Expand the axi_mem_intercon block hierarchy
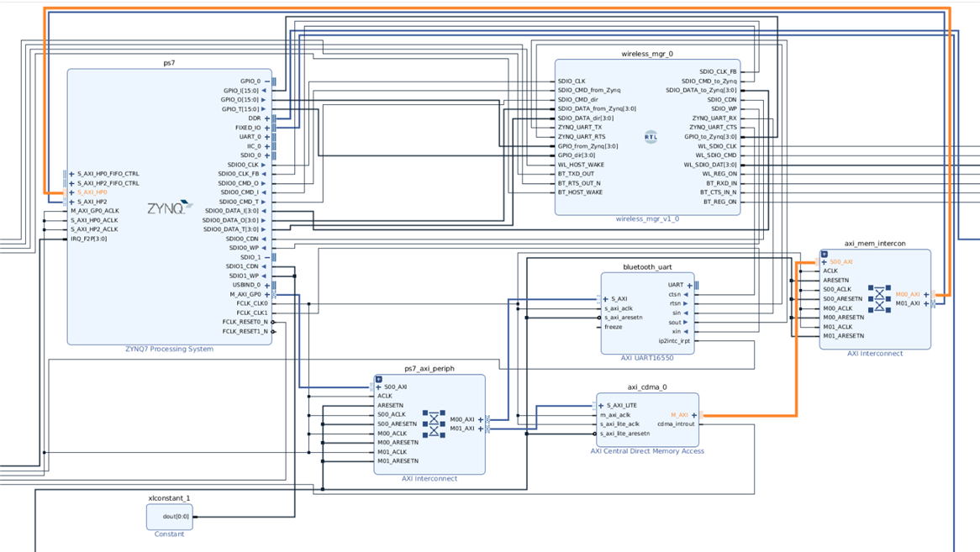Viewport: 980px width, 552px height. [x=825, y=254]
